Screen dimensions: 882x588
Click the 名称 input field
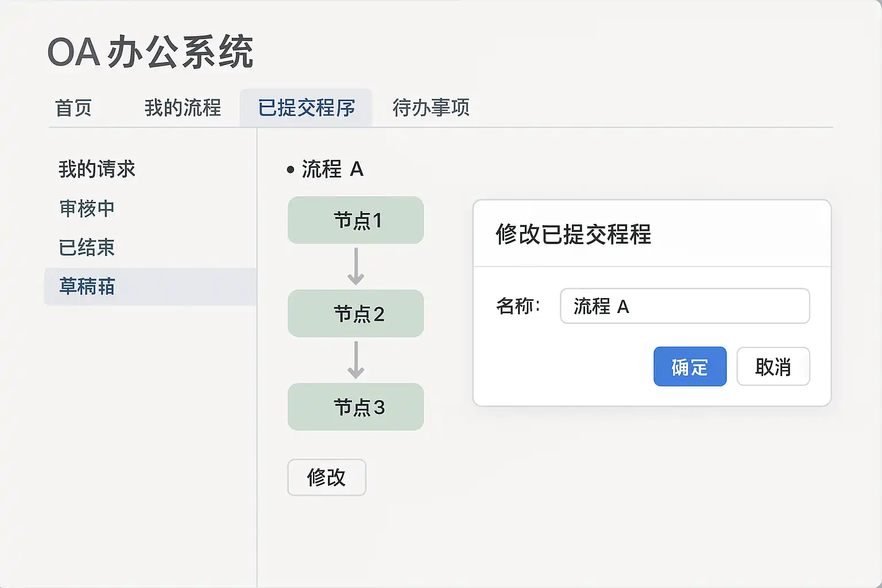click(684, 307)
